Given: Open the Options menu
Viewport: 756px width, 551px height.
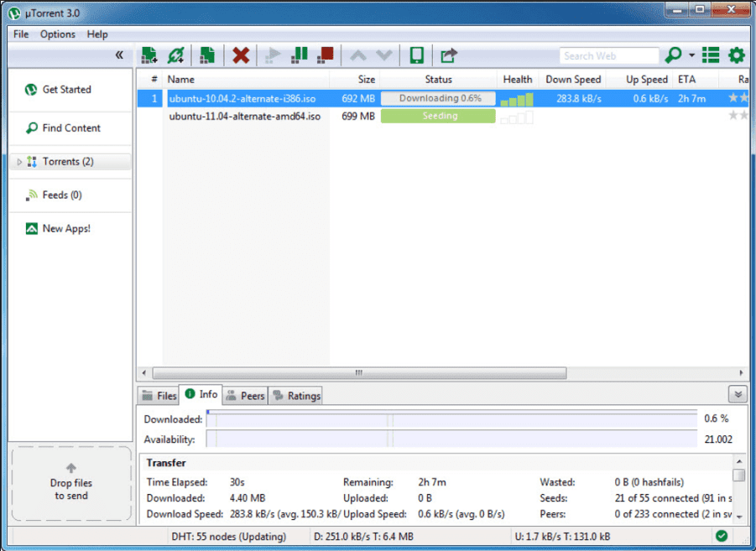Looking at the screenshot, I should [57, 34].
